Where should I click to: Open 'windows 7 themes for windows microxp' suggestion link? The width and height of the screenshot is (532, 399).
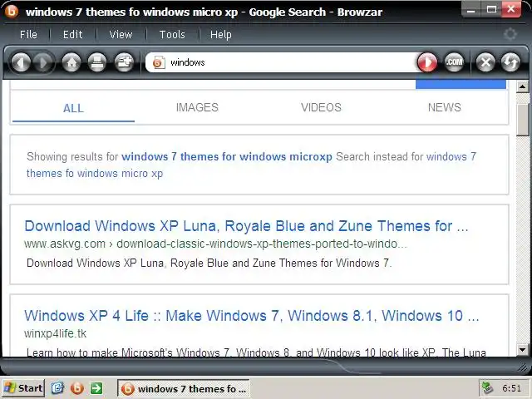point(227,157)
